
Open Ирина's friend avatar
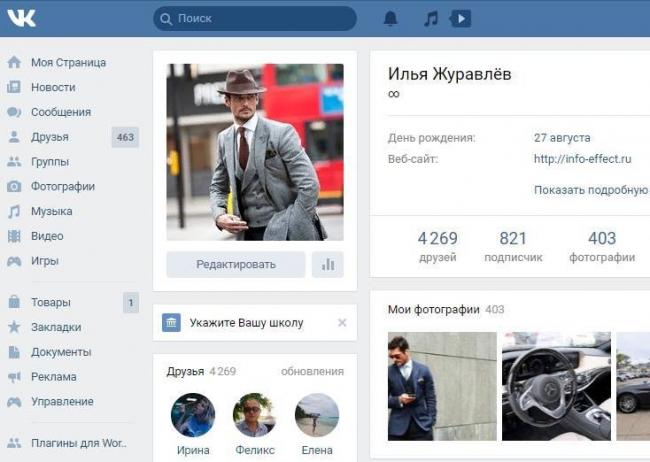point(193,415)
